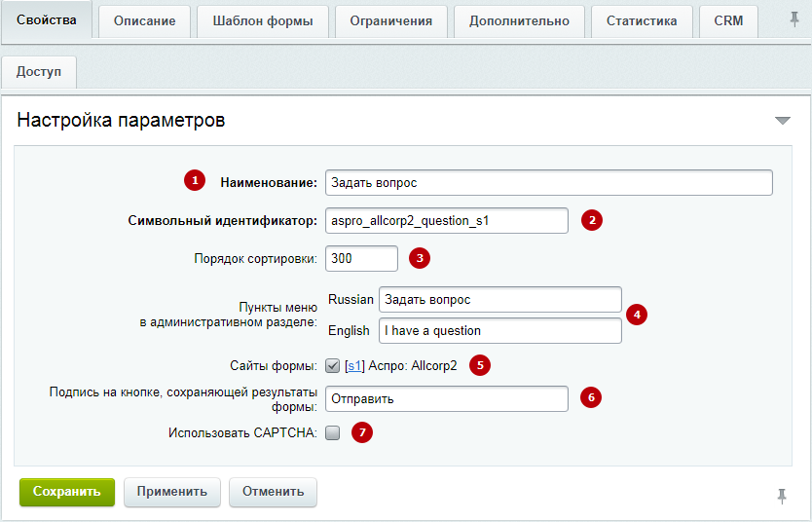812x522 pixels.
Task: Click the Символьный идентификатор field
Action: 446,221
